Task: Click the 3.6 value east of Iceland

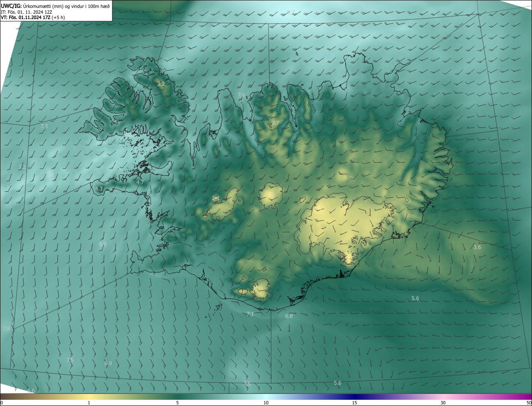Action: 477,247
